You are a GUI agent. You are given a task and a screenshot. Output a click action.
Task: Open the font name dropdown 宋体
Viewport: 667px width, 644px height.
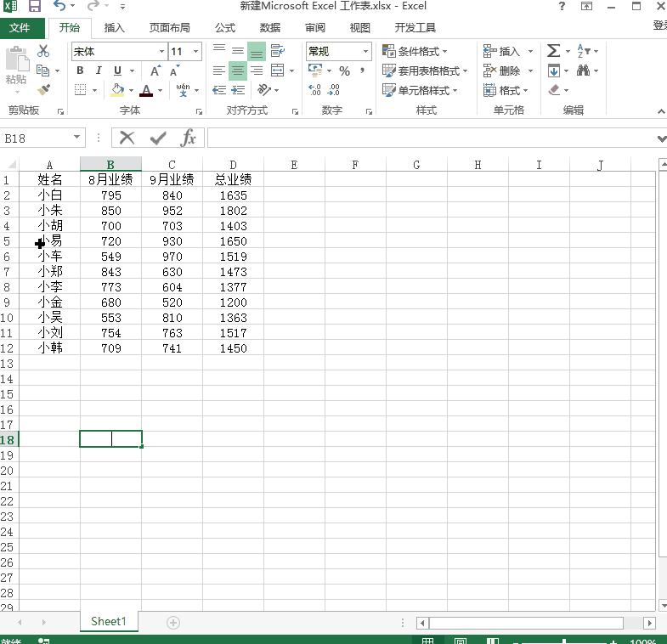(161, 52)
